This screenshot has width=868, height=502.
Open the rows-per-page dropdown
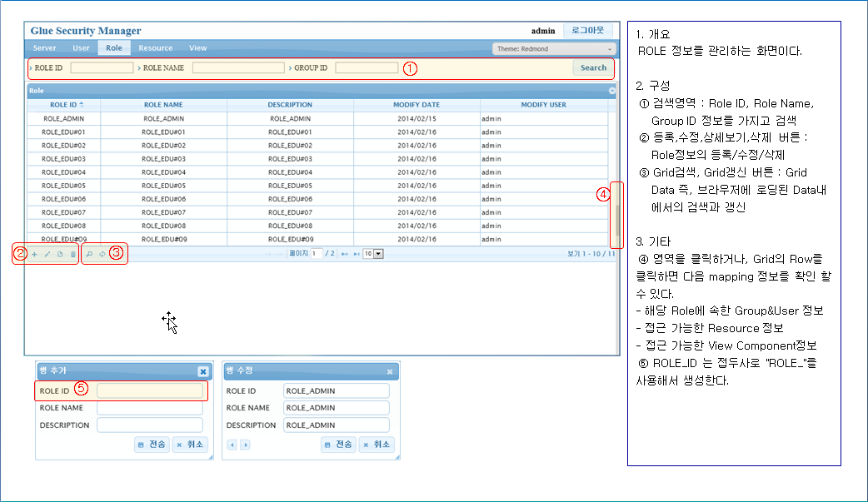372,253
